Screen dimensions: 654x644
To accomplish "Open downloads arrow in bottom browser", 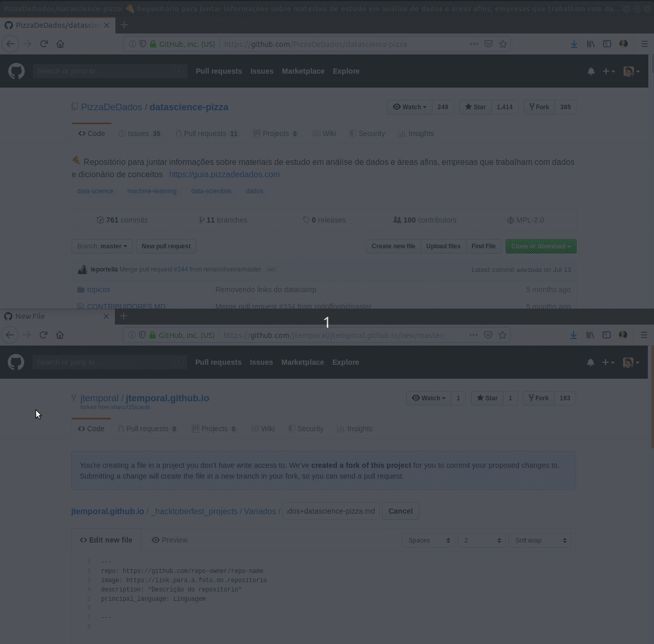I will point(573,335).
